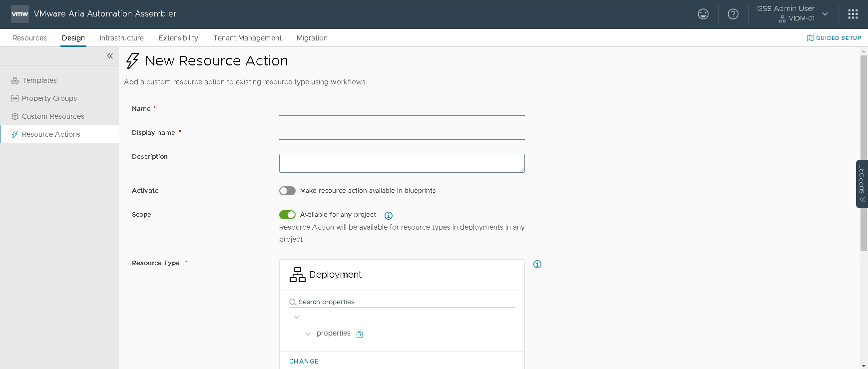Click the Search properties field
This screenshot has height=369, width=868.
coord(405,302)
